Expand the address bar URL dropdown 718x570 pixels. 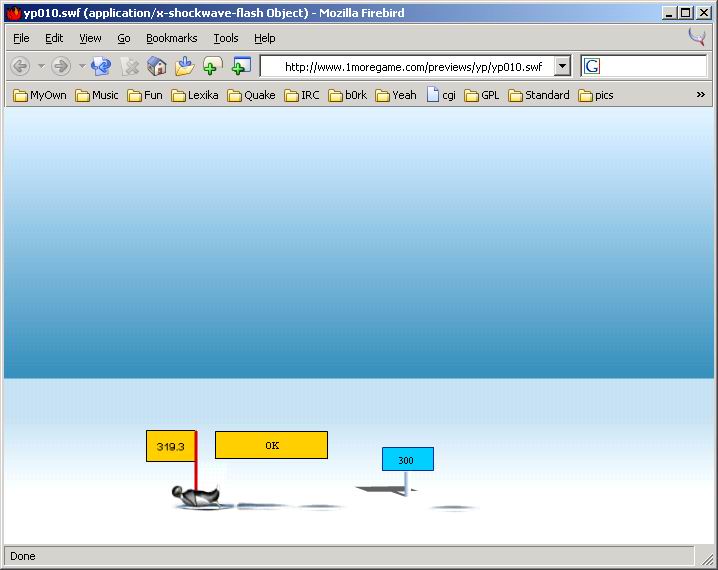562,67
